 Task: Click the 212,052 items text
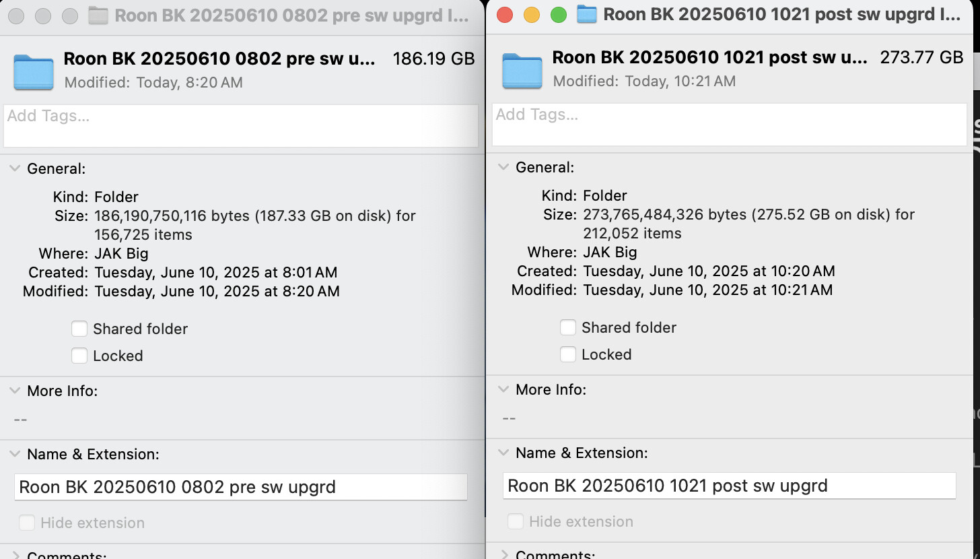pos(632,234)
